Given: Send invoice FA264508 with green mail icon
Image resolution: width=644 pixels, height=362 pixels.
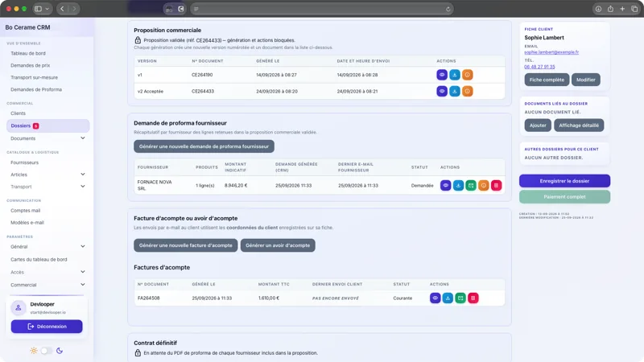Looking at the screenshot, I should (x=460, y=298).
